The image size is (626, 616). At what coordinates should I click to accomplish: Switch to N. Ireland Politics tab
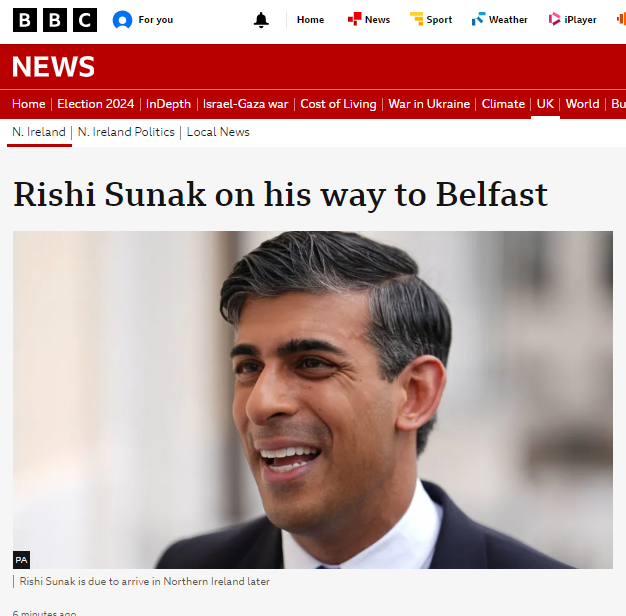tap(126, 132)
